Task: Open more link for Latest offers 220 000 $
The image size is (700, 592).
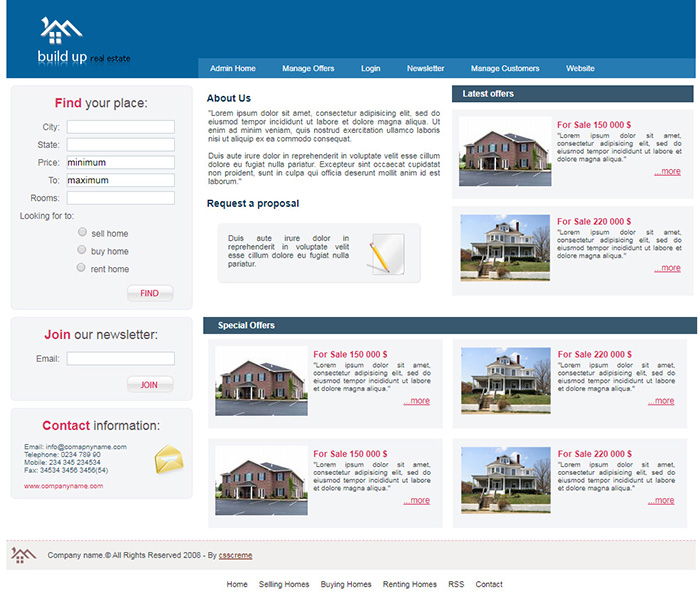Action: [667, 268]
